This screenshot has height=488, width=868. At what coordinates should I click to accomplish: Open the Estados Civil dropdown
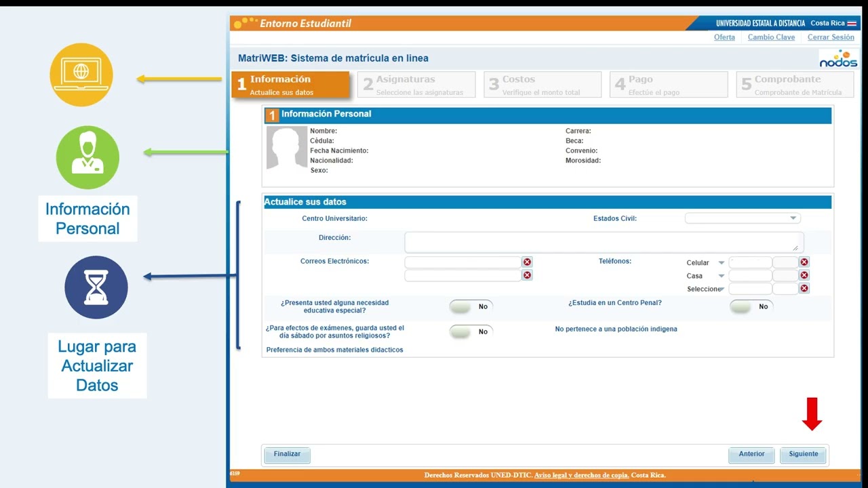pos(743,218)
